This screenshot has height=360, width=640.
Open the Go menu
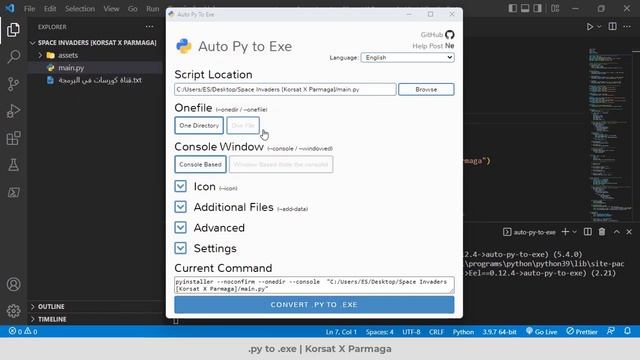(133, 9)
